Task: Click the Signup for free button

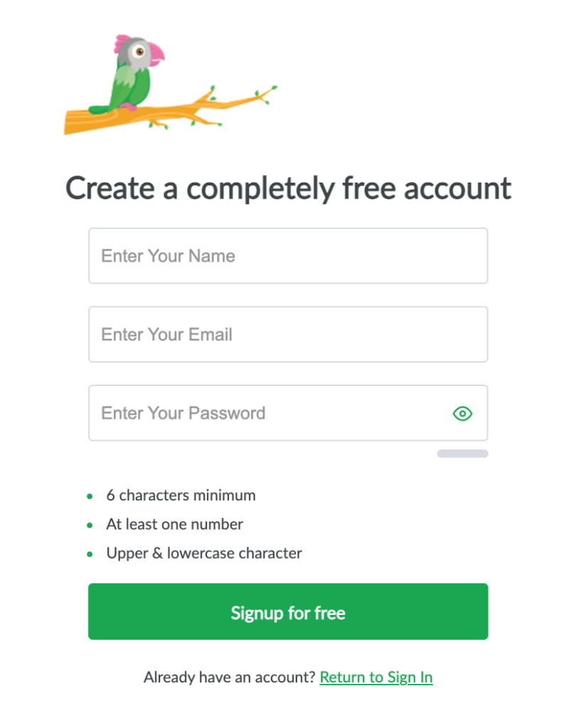Action: pos(288,611)
